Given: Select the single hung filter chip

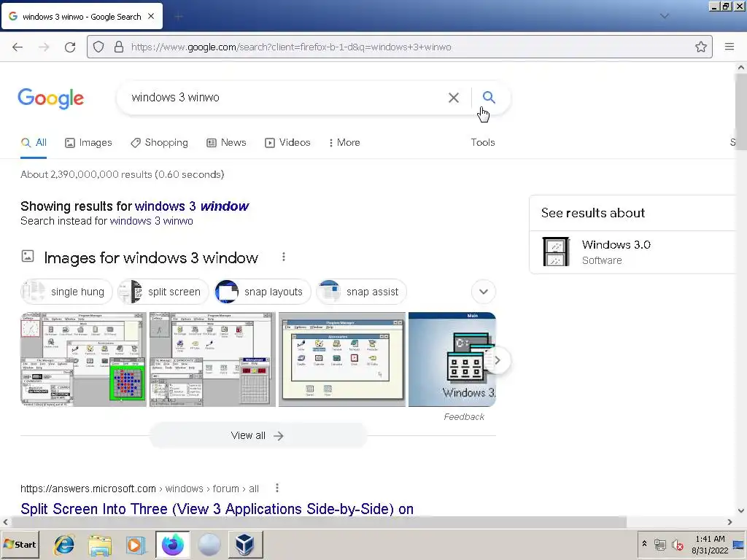Looking at the screenshot, I should [x=66, y=292].
